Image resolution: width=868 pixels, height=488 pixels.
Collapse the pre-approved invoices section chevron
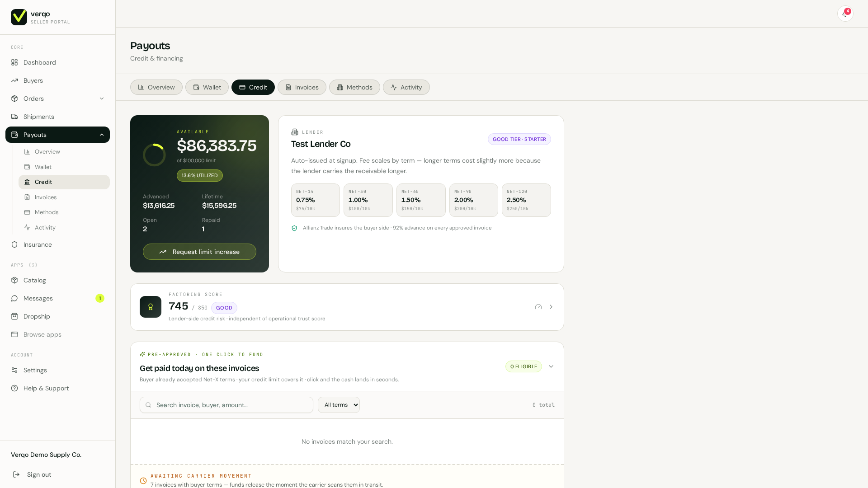click(x=551, y=366)
